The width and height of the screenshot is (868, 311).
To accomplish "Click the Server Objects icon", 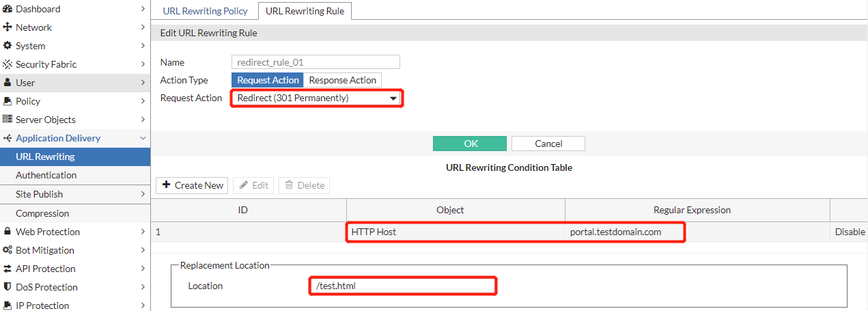I will tap(8, 120).
